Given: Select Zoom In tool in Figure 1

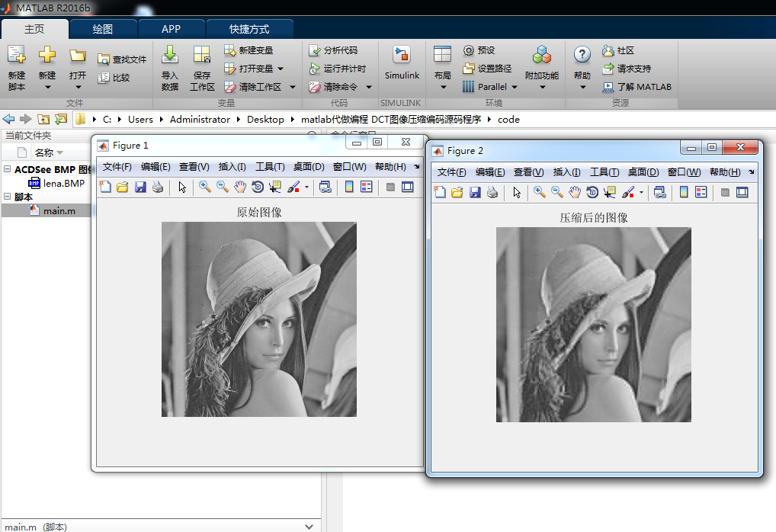Looking at the screenshot, I should pyautogui.click(x=205, y=187).
